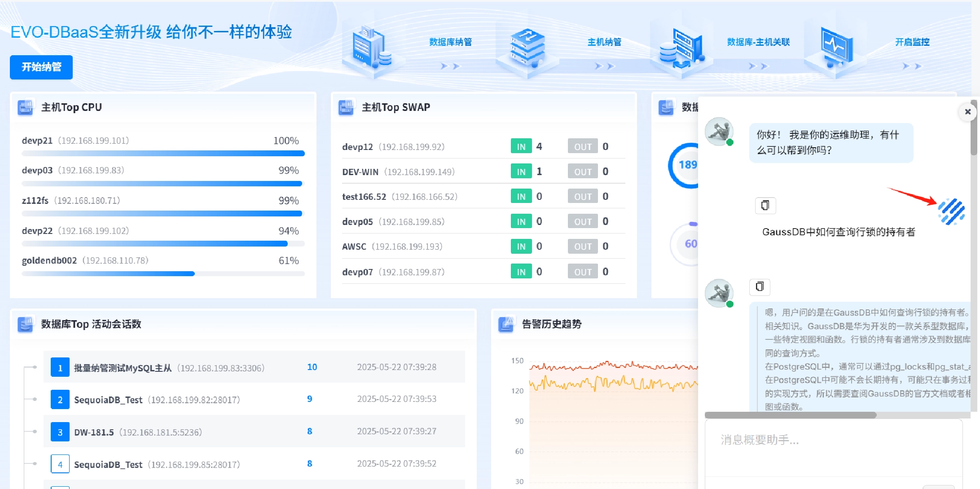Close the assistant chat panel
The width and height of the screenshot is (980, 489).
tap(968, 112)
